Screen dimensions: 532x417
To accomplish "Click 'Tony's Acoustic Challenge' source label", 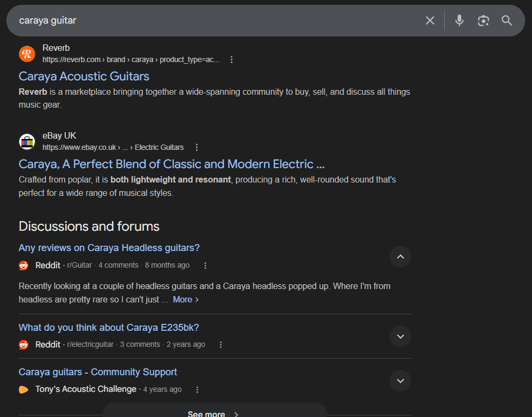I will 86,389.
